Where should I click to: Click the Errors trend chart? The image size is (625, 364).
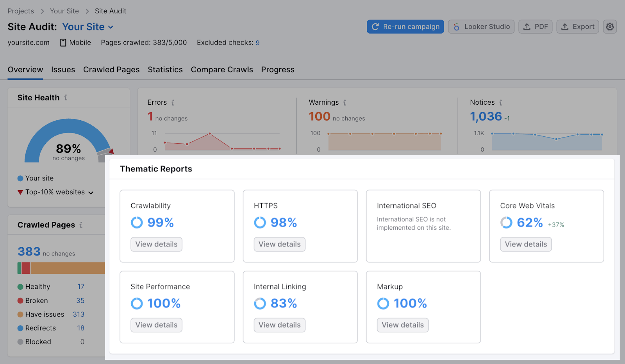click(222, 142)
